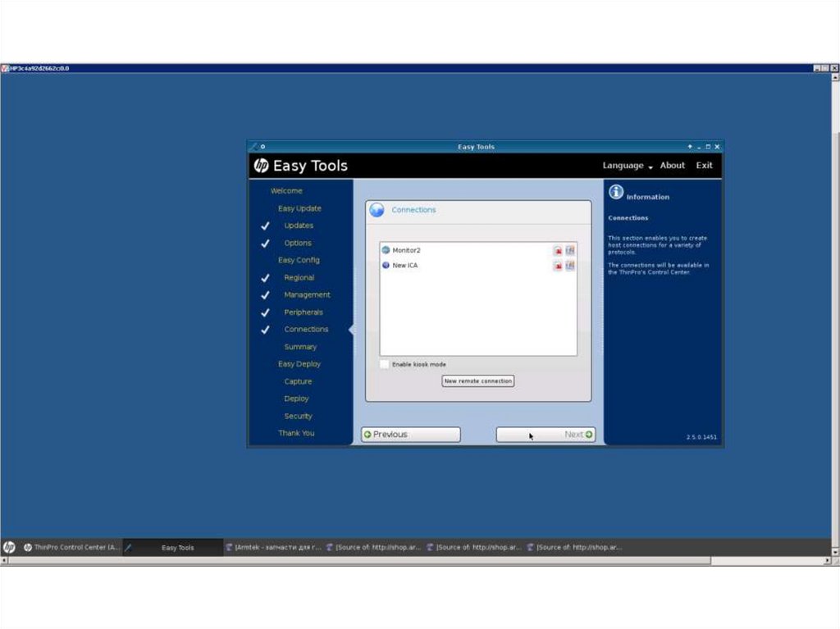Open the Welcome step in sidebar

coord(286,191)
